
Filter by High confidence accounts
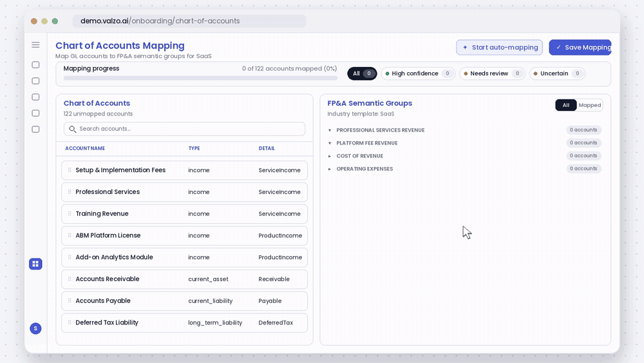click(418, 74)
